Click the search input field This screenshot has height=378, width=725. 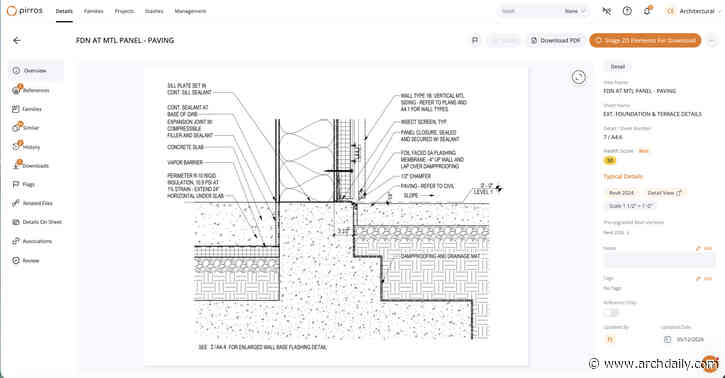tap(529, 11)
